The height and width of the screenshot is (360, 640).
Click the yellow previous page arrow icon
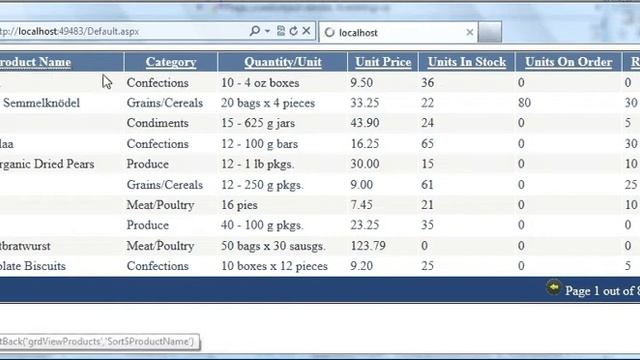tap(554, 288)
